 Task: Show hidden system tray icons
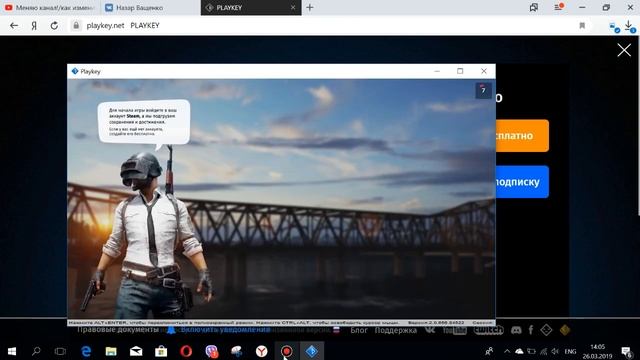point(507,351)
